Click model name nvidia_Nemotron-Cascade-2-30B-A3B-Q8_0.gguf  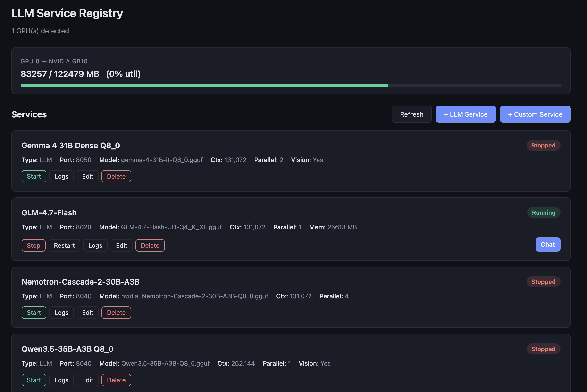[195, 296]
